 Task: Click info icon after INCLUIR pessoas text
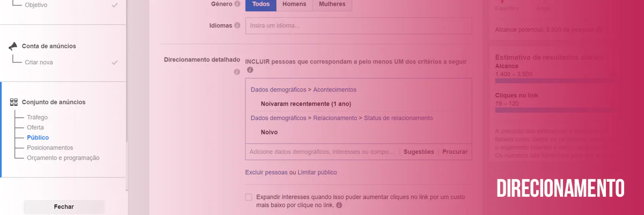click(x=250, y=70)
